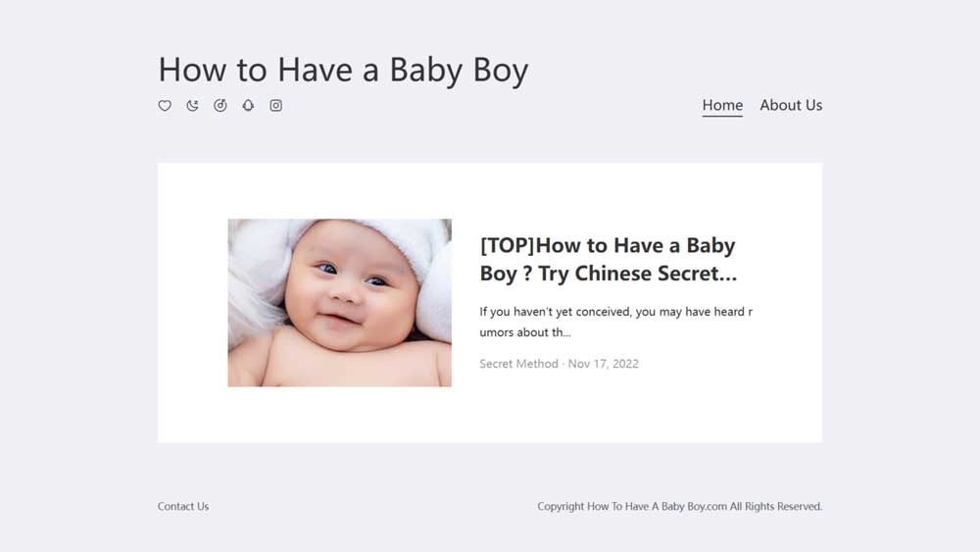The height and width of the screenshot is (552, 980).
Task: Open the Contact Us footer link
Action: click(x=183, y=506)
